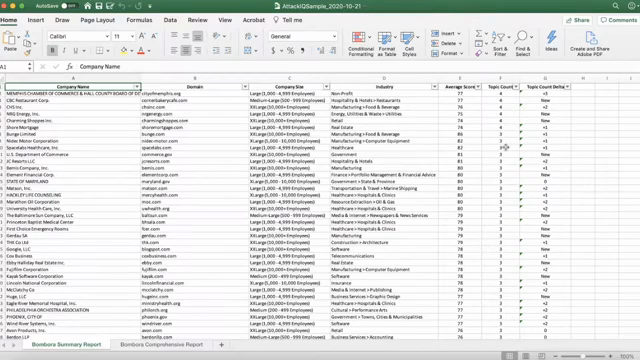Click the Share button
This screenshot has width=640, height=360.
578,20
